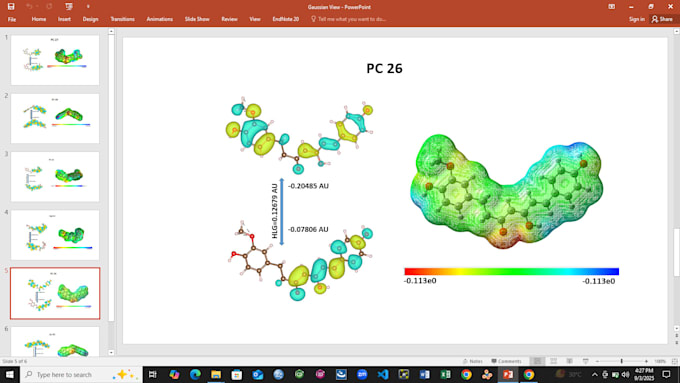Screen dimensions: 680x383
Task: Open Ribbon Display Options icon
Action: (611, 7)
